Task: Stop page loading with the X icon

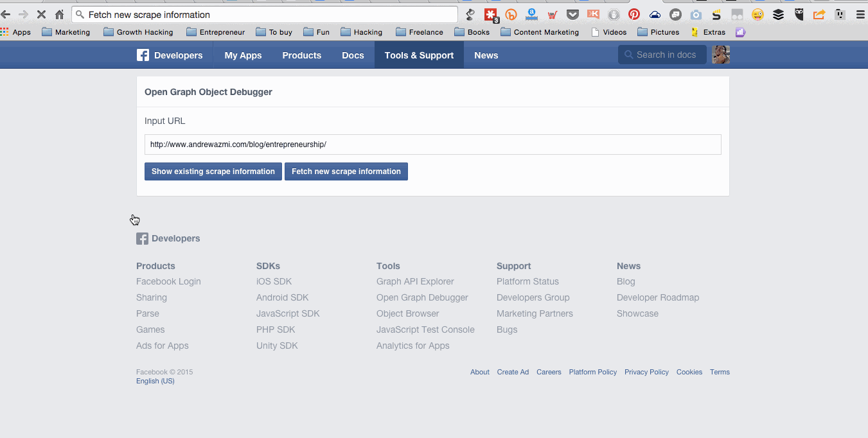Action: pyautogui.click(x=41, y=14)
